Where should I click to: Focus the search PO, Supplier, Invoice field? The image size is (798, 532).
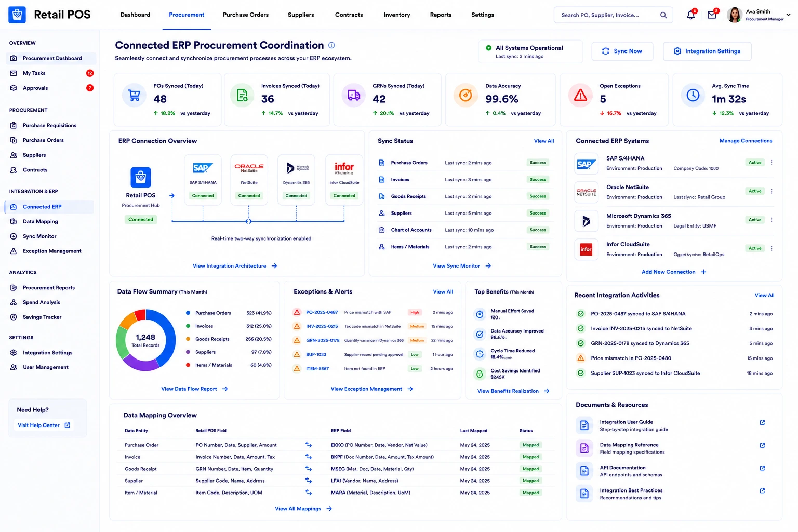click(x=613, y=15)
